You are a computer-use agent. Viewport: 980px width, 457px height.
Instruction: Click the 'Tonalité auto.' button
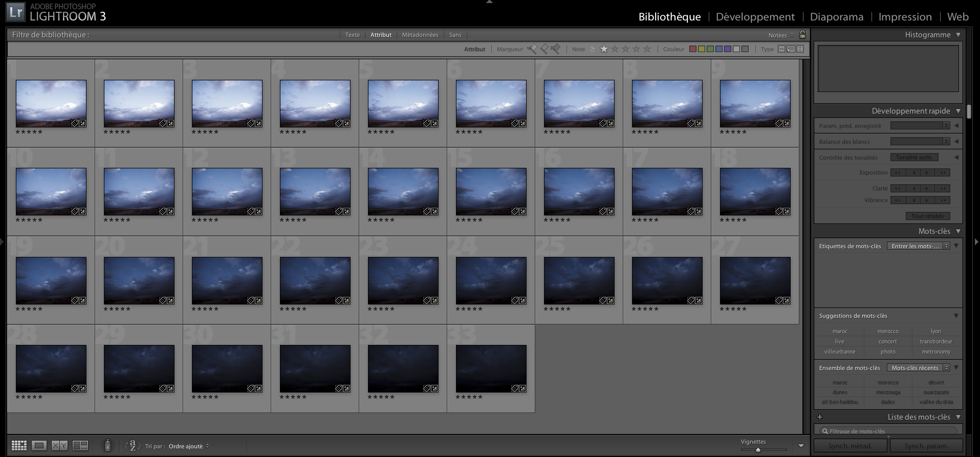click(x=913, y=158)
